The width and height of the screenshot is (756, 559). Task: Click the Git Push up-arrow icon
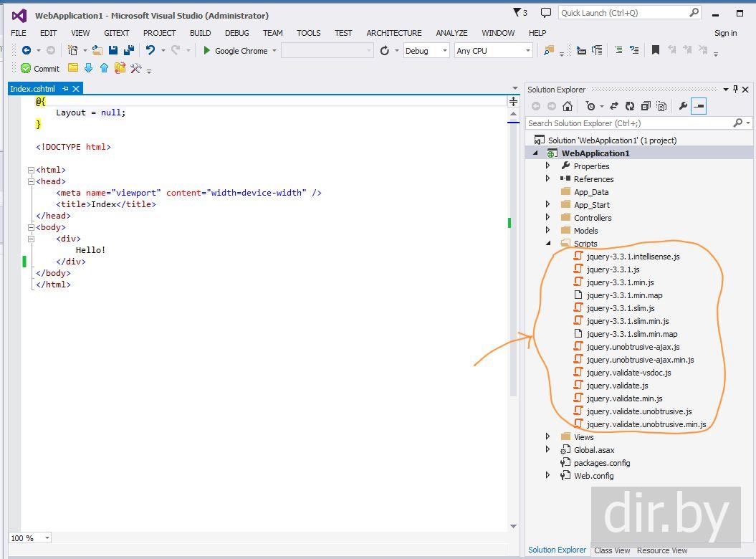point(104,68)
